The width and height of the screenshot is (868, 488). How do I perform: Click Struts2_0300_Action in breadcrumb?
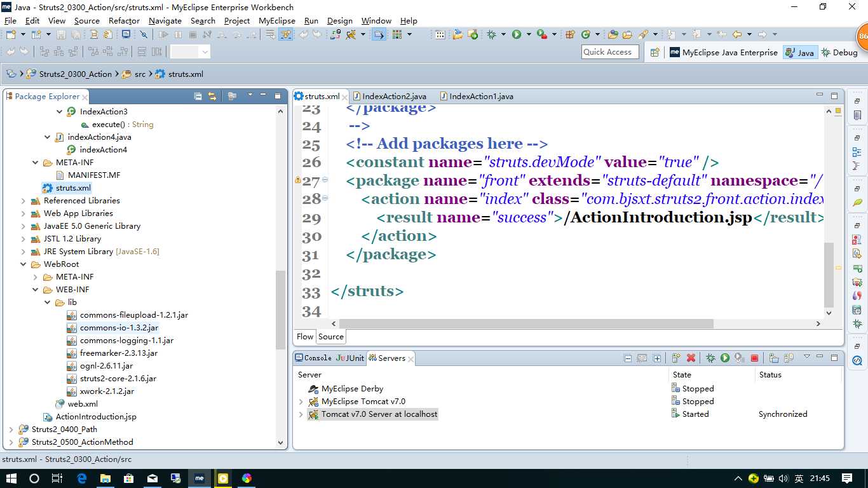click(75, 74)
